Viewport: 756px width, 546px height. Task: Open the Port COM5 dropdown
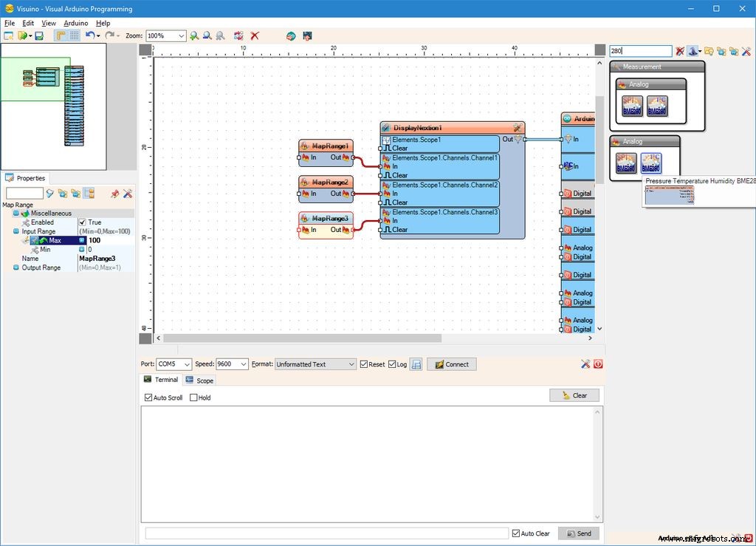click(186, 364)
